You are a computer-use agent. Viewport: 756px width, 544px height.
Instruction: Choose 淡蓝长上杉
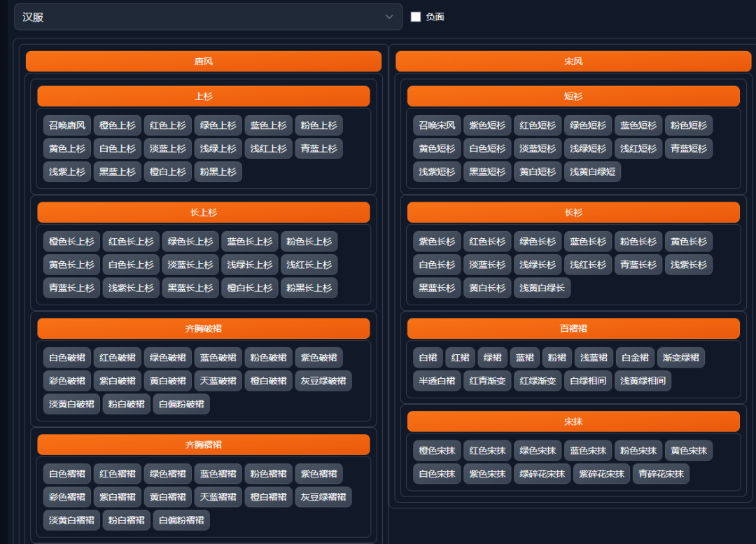(x=190, y=264)
